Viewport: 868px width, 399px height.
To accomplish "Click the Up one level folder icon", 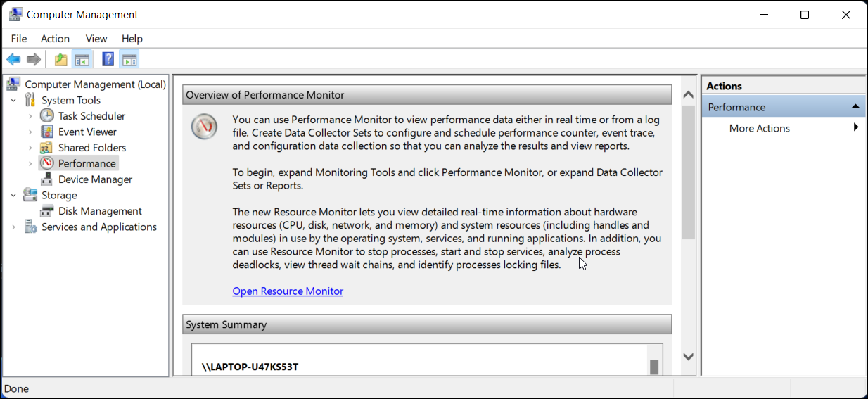I will (61, 59).
